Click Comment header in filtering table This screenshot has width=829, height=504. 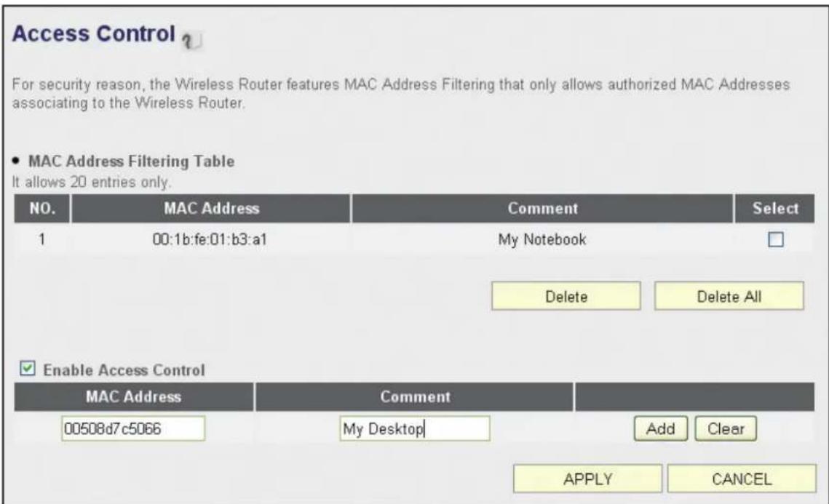[x=542, y=208]
